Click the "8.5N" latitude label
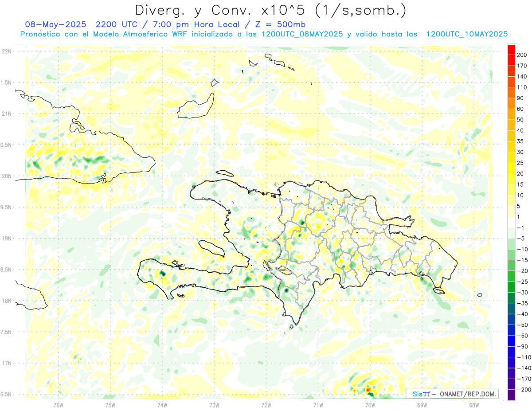The image size is (532, 411). 6,270
